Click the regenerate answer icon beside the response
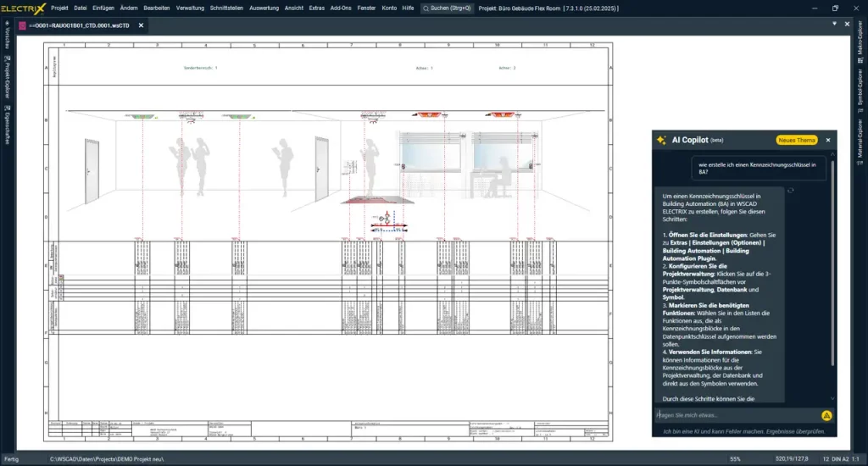This screenshot has height=466, width=868. point(790,191)
